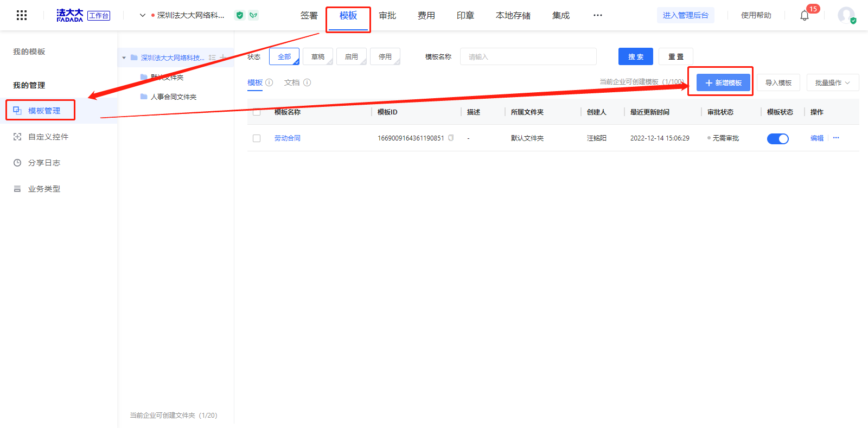Image resolution: width=868 pixels, height=428 pixels.
Task: Click the 模板ID column header
Action: (x=387, y=112)
